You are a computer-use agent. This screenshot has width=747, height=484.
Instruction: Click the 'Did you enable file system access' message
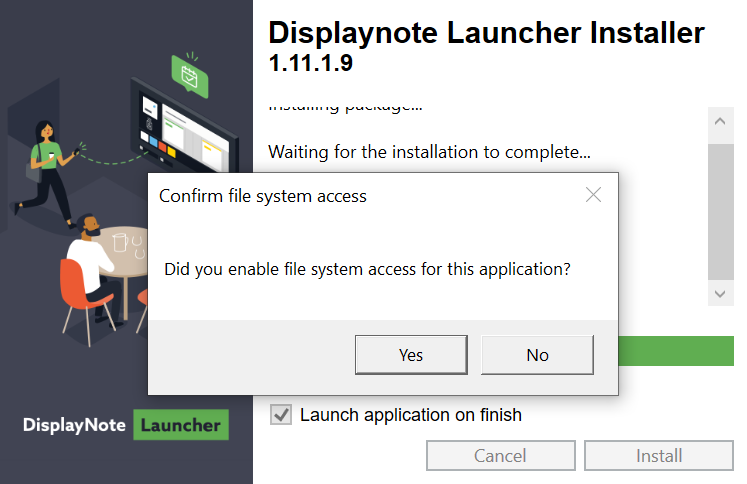pos(367,270)
